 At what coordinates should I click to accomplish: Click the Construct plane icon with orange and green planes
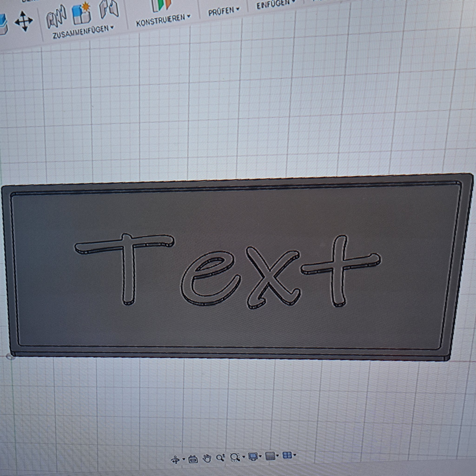(161, 5)
